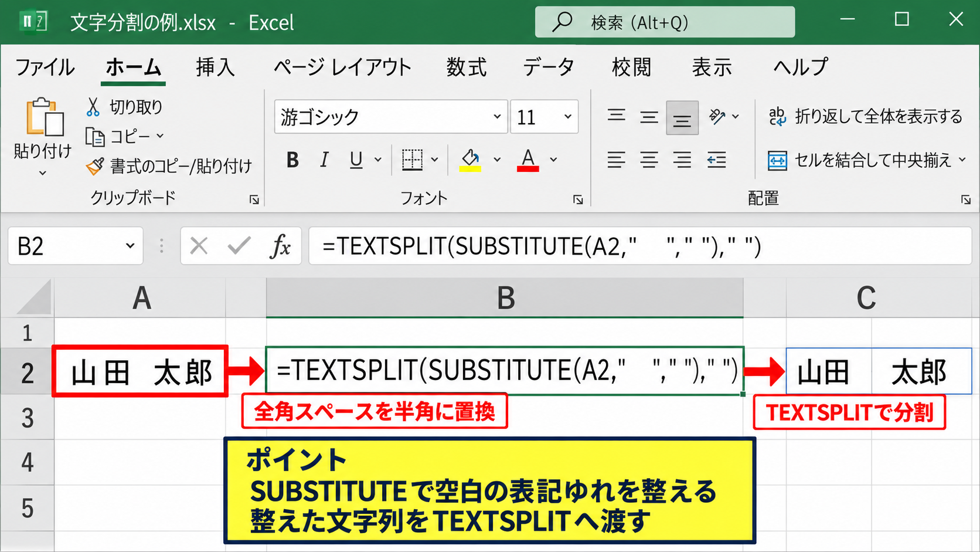Image resolution: width=980 pixels, height=552 pixels.
Task: Expand the fill color dropdown arrow
Action: tap(497, 160)
